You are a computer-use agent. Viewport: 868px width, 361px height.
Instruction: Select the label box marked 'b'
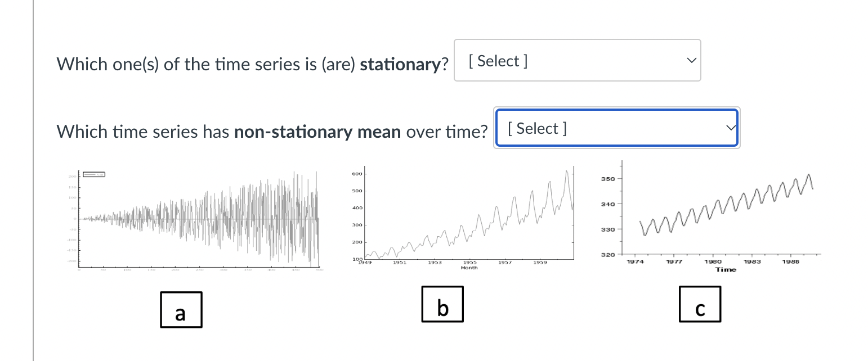[x=442, y=304]
